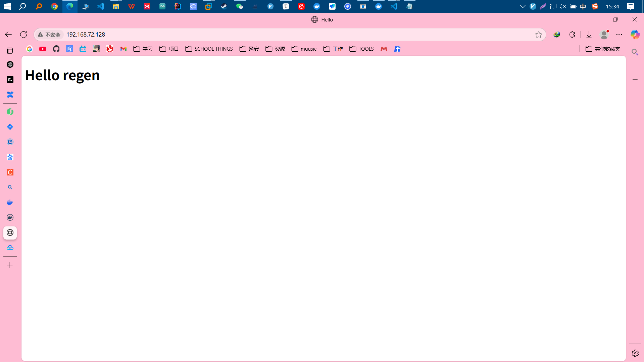
Task: Switch to the orange C (CSDN) tab
Action: coord(10,172)
